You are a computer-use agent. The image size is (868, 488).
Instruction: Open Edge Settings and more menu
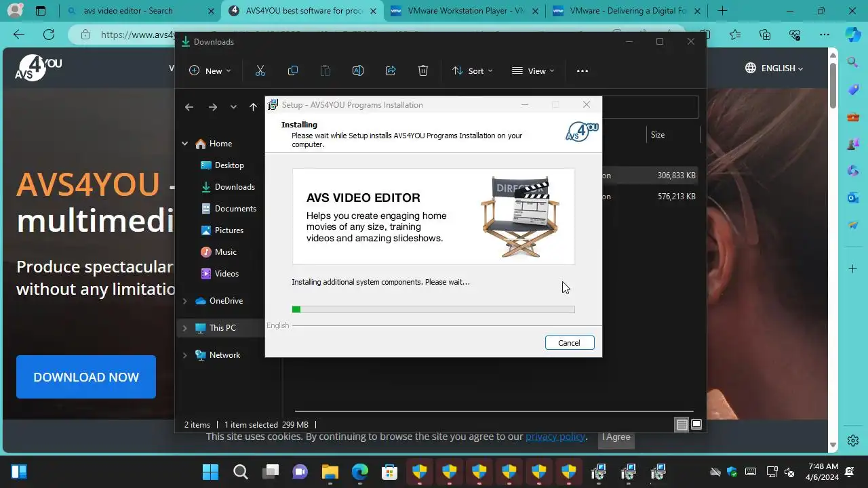coord(825,35)
